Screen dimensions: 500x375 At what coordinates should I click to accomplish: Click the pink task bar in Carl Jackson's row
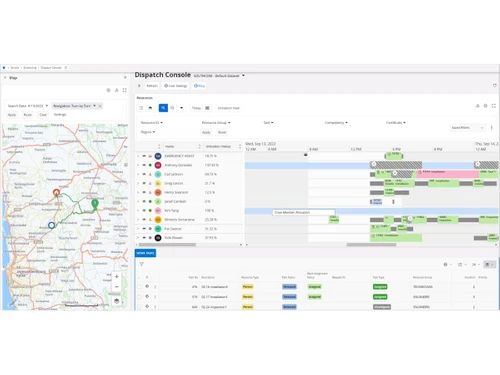tap(447, 173)
